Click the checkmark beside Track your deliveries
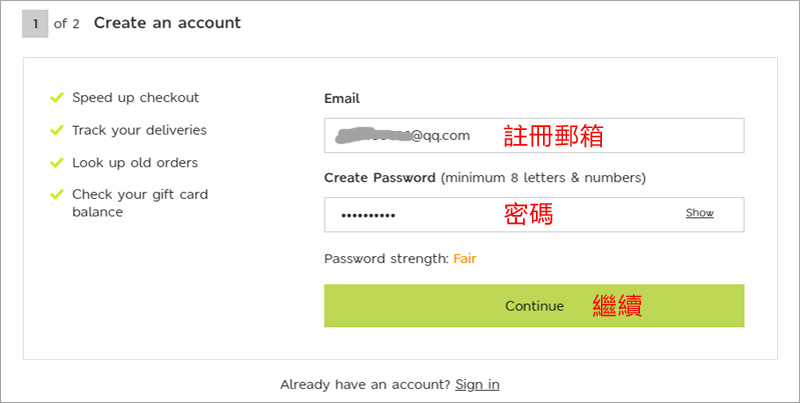Screen dimensions: 800x403 [56, 130]
